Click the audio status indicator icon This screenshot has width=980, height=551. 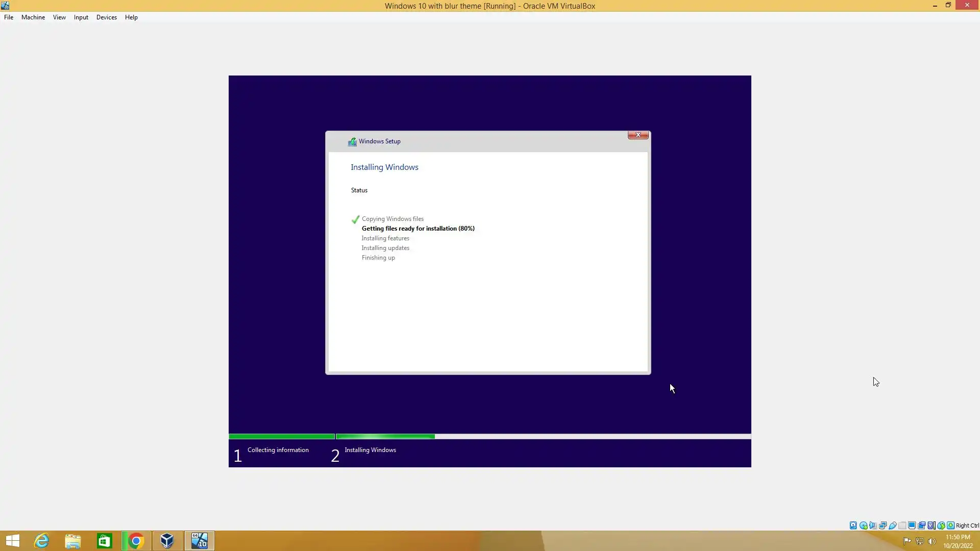(x=873, y=525)
